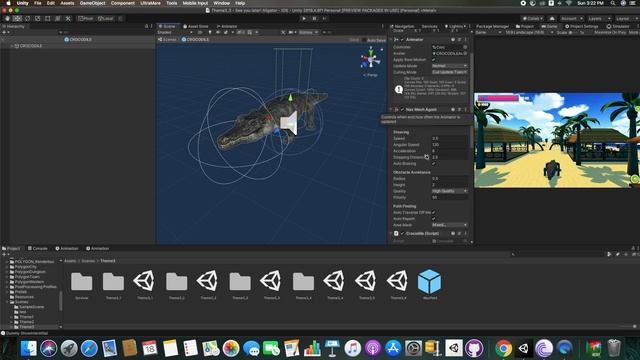Open the Layers dropdown
Image resolution: width=640 pixels, height=360 pixels.
(x=599, y=18)
